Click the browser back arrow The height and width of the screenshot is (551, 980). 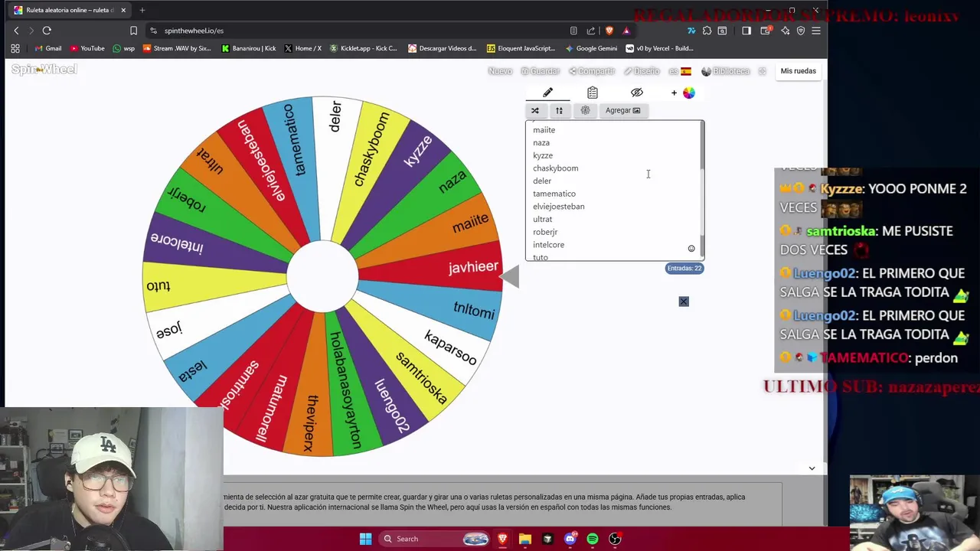(x=16, y=31)
